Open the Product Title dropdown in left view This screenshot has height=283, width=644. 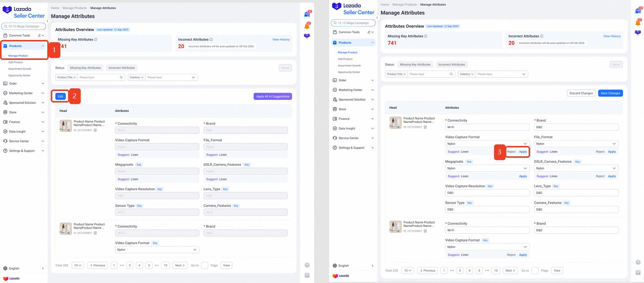tap(67, 77)
